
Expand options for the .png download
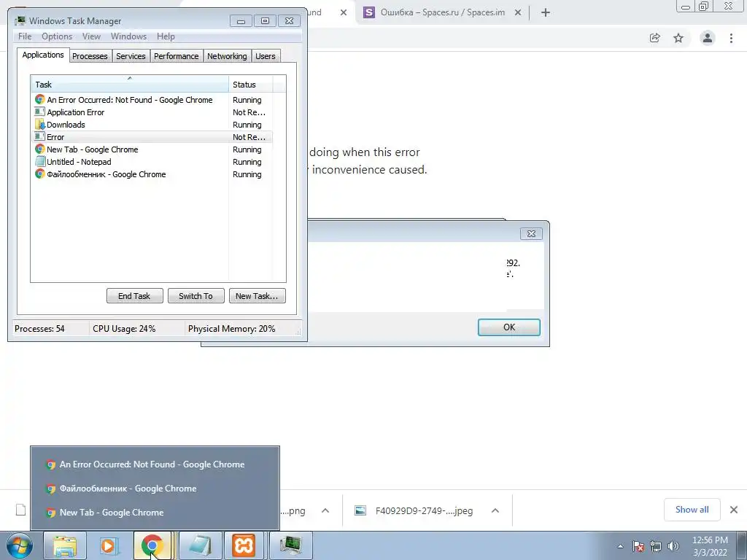tap(325, 510)
